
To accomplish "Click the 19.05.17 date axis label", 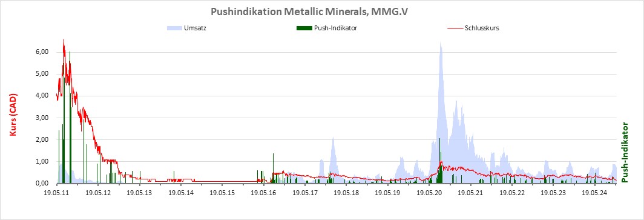I will point(305,193).
